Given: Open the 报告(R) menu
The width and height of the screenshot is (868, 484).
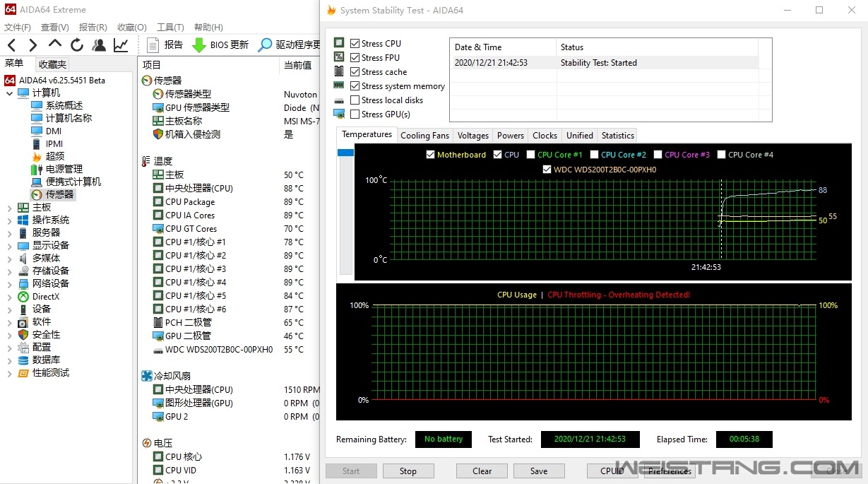Looking at the screenshot, I should [93, 27].
